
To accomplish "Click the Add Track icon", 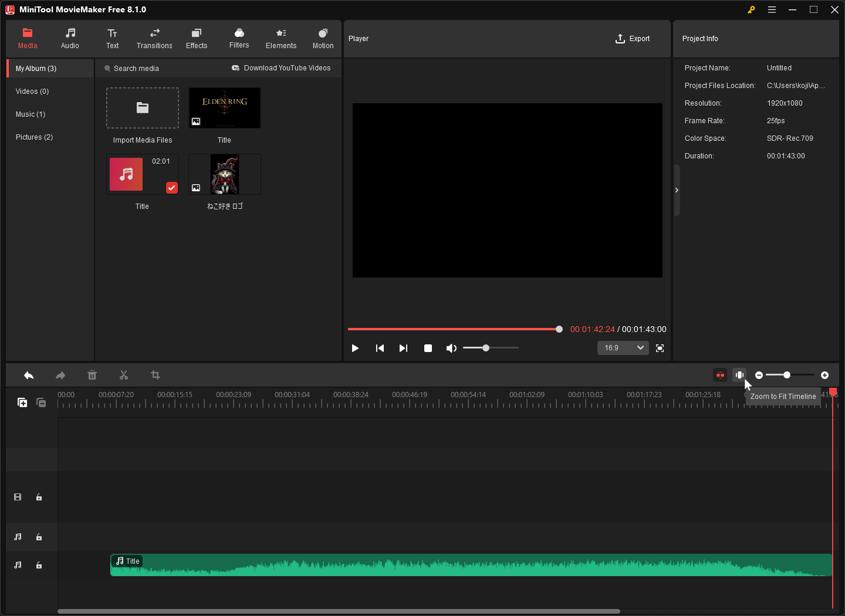I will [22, 402].
